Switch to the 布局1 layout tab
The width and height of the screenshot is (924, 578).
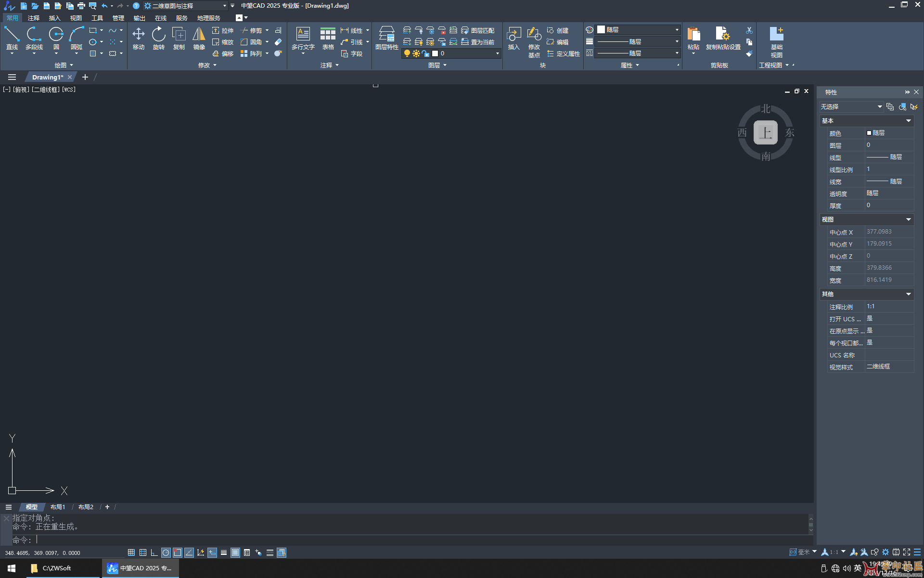tap(58, 507)
